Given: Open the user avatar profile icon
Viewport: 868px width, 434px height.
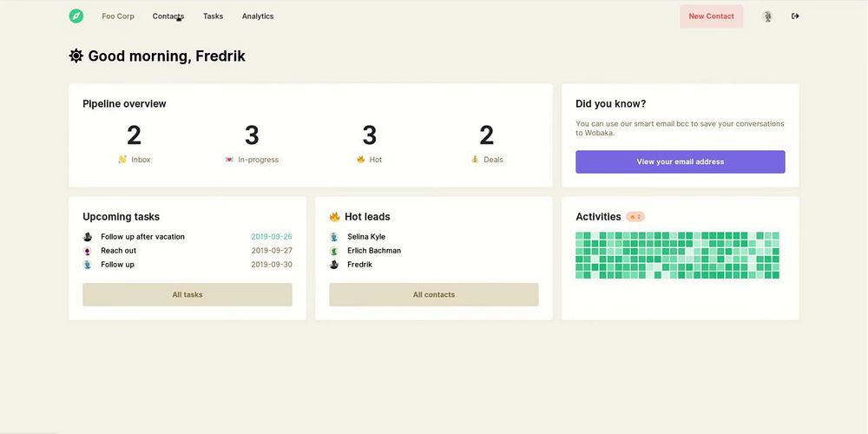Looking at the screenshot, I should click(x=767, y=16).
